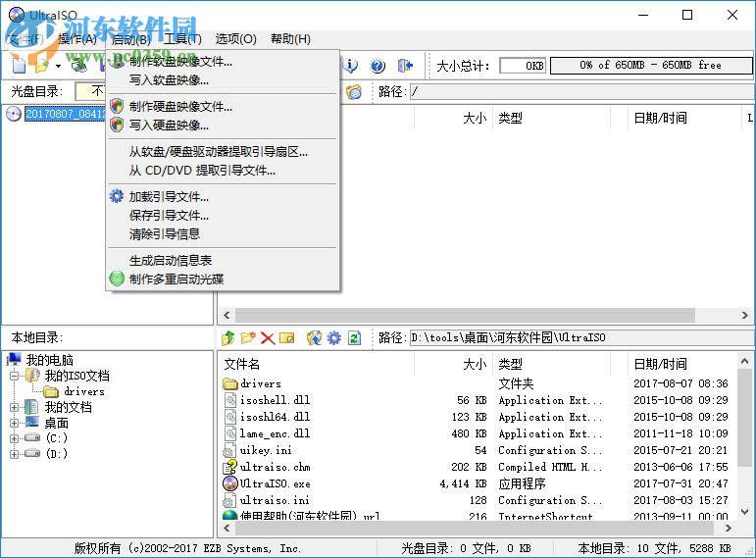Open the 工具(T) menu
Image resolution: width=756 pixels, height=558 pixels.
coord(182,39)
